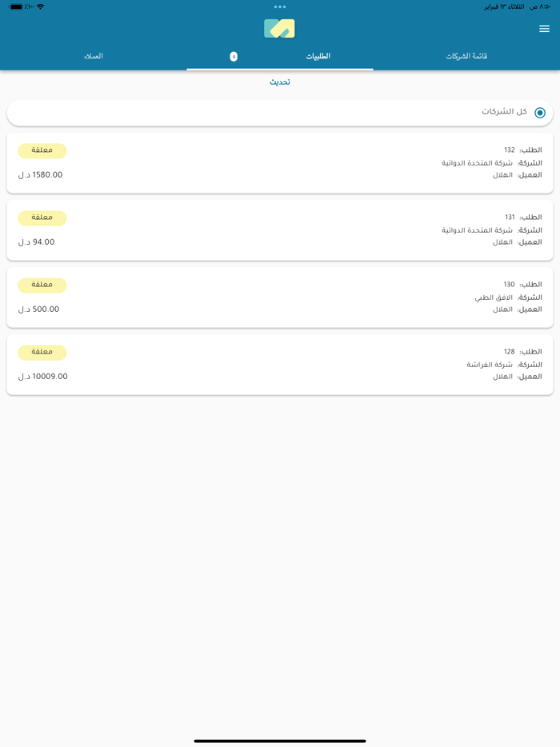
Task: Open the العملاء tab
Action: [x=94, y=57]
